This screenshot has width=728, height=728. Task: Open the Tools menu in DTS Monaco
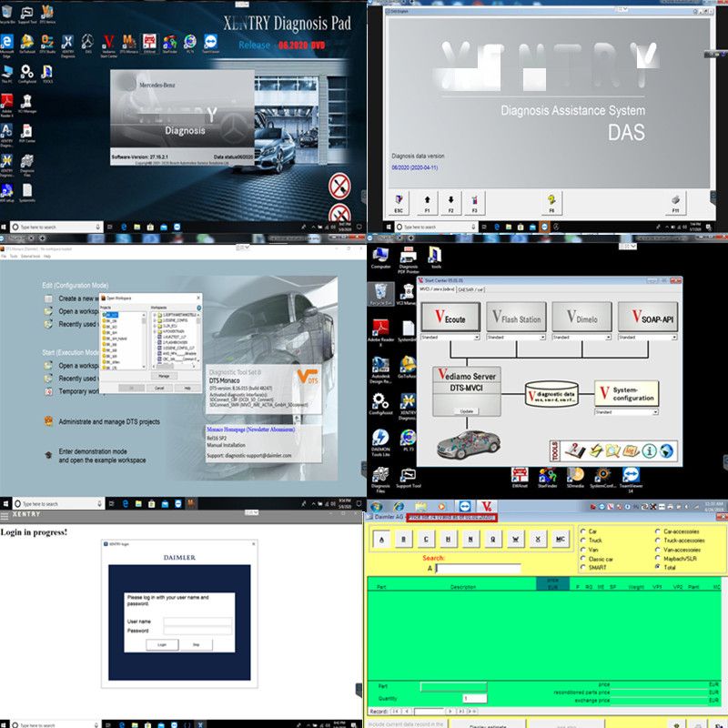pyautogui.click(x=15, y=257)
